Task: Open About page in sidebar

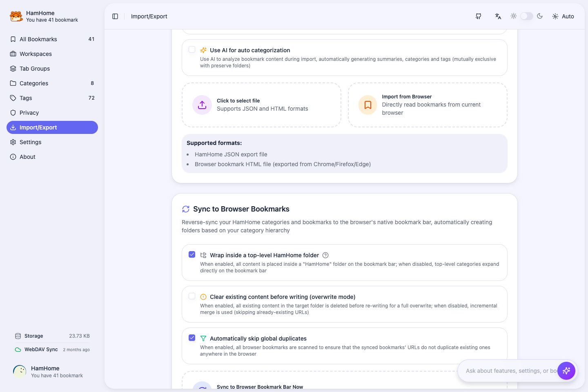Action: pos(52,157)
